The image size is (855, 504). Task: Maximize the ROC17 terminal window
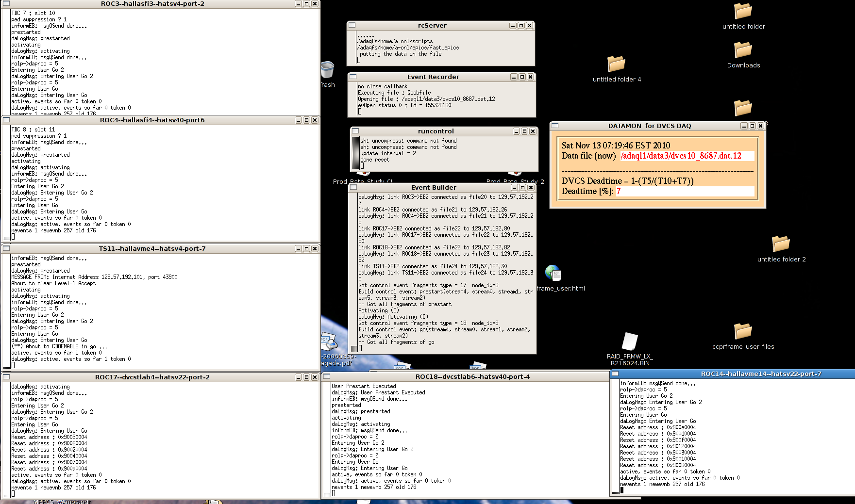tap(306, 377)
